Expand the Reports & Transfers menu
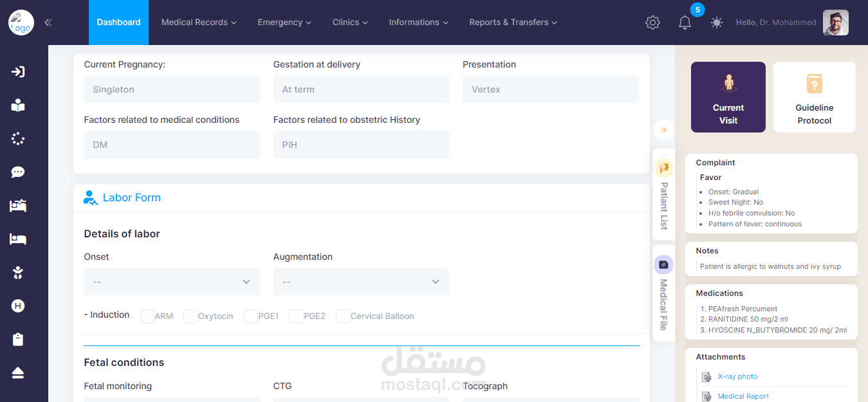 [x=513, y=23]
